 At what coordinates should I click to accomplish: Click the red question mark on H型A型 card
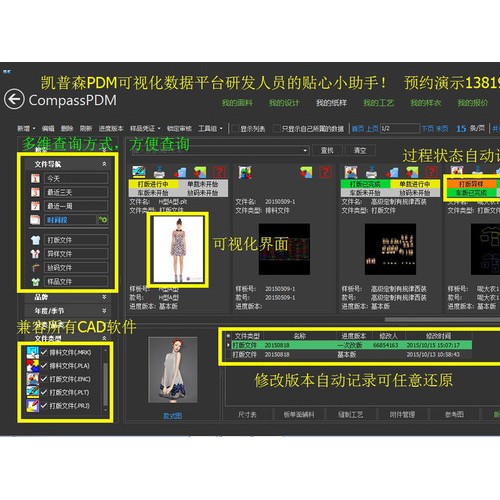pos(219,172)
